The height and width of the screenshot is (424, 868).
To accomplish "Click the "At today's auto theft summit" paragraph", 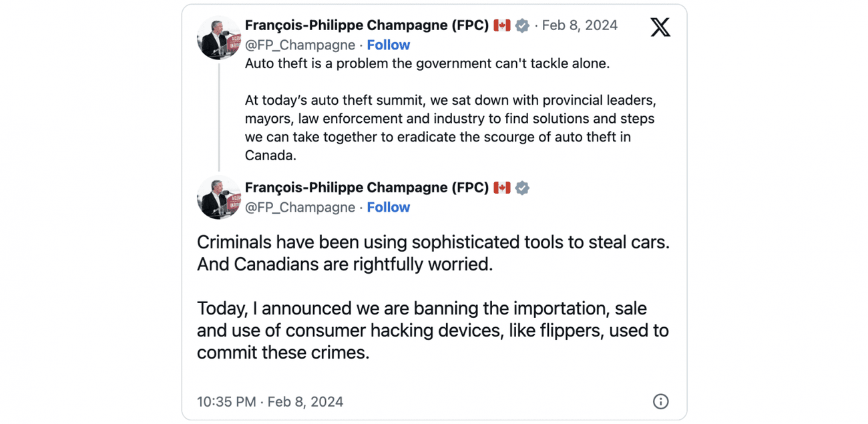I will tap(449, 128).
